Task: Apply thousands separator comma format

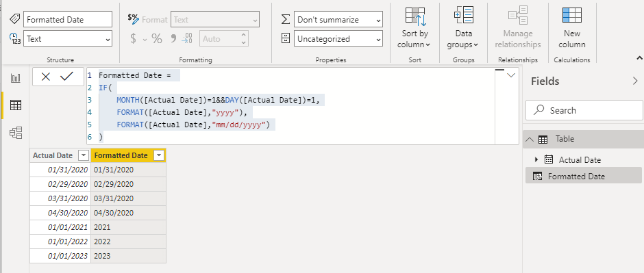Action: [x=173, y=38]
